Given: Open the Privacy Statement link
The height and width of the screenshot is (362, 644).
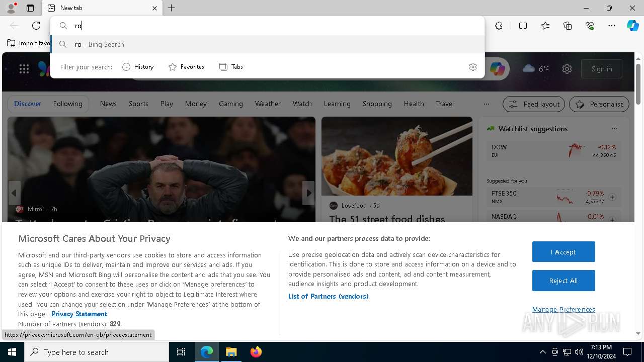Looking at the screenshot, I should pyautogui.click(x=79, y=314).
